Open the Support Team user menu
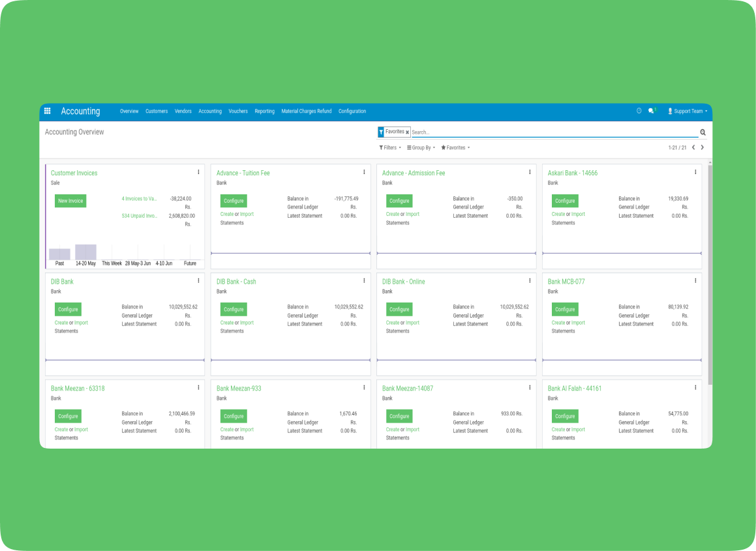Screen dimensions: 756x551 tap(688, 112)
